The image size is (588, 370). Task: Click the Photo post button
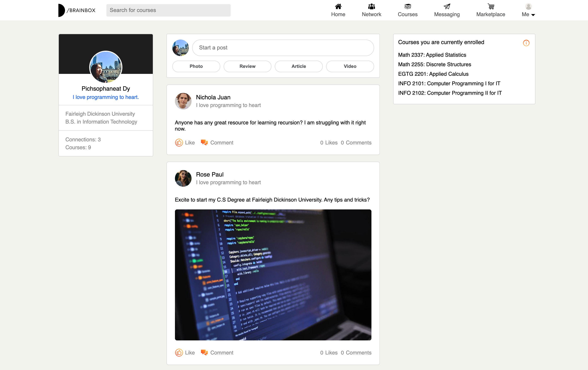coord(196,66)
